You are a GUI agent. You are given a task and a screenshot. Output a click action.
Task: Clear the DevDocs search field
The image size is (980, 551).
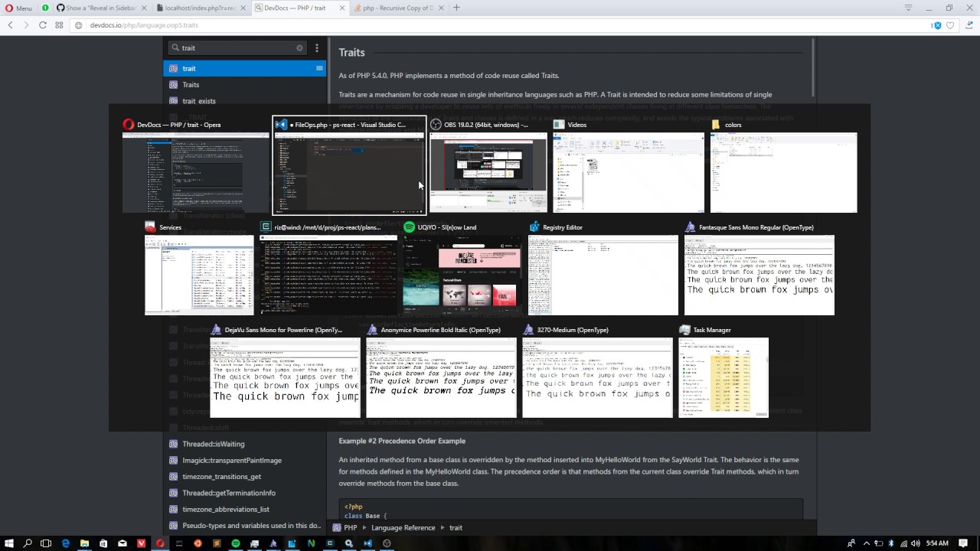(x=299, y=47)
